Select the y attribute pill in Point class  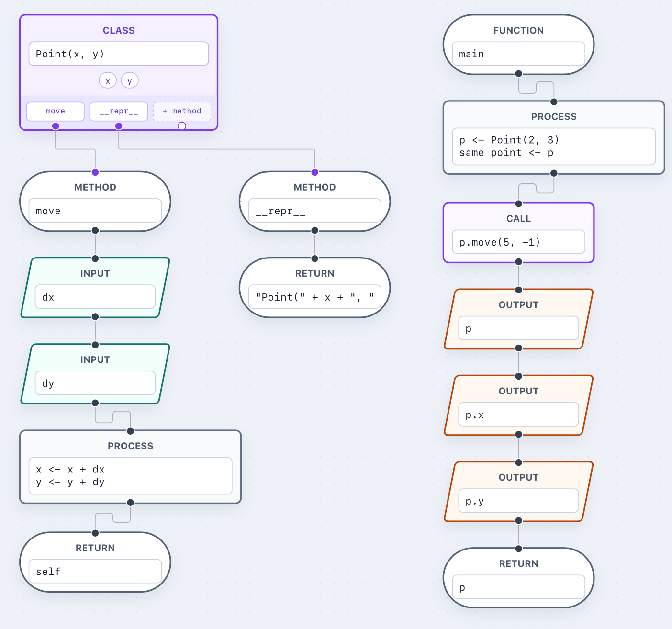130,80
